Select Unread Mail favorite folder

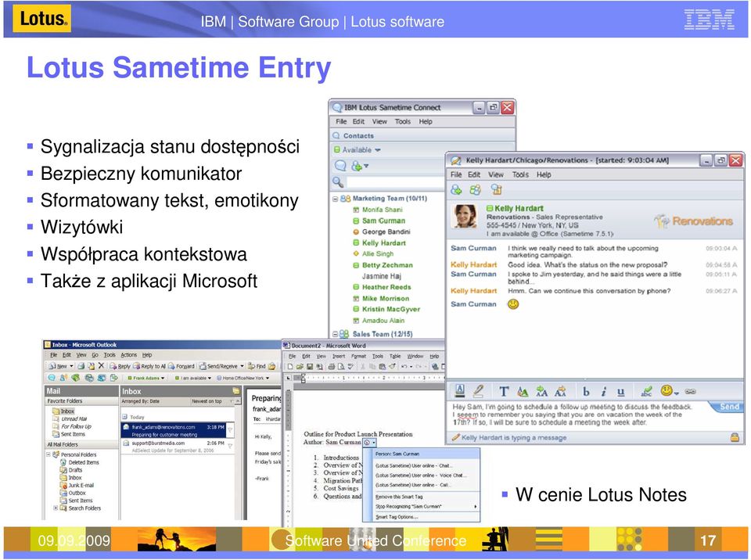(70, 418)
